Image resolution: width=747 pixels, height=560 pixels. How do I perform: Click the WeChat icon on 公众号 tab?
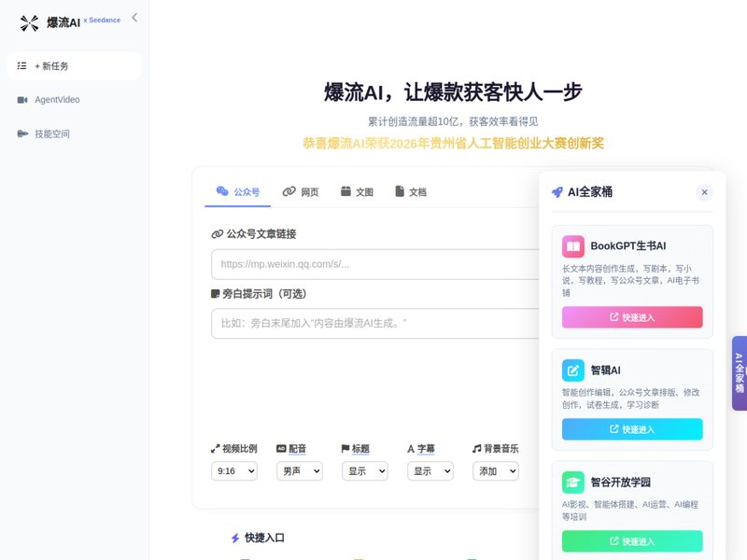pos(222,191)
